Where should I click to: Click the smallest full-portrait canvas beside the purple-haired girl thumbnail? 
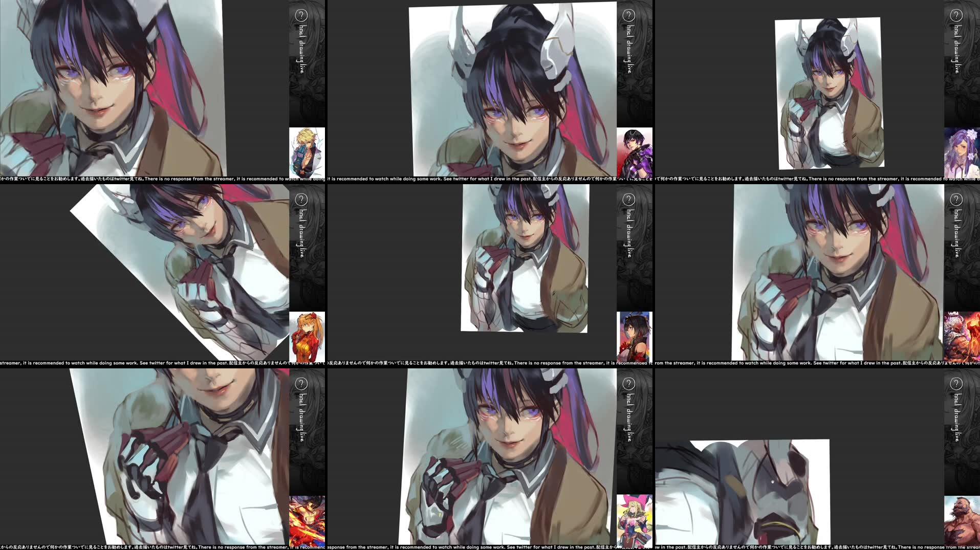click(x=829, y=93)
